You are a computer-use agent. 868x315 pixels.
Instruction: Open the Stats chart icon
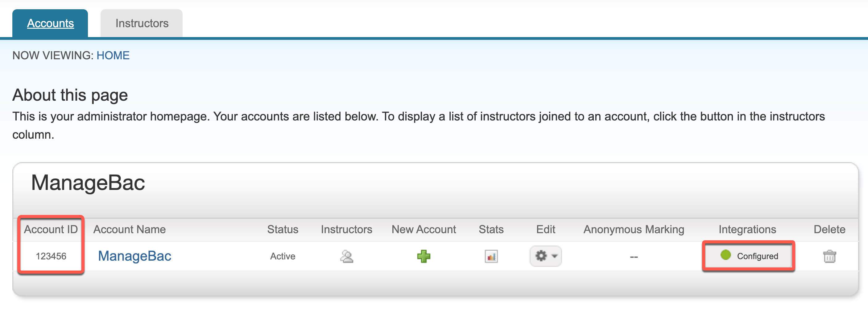(x=491, y=256)
